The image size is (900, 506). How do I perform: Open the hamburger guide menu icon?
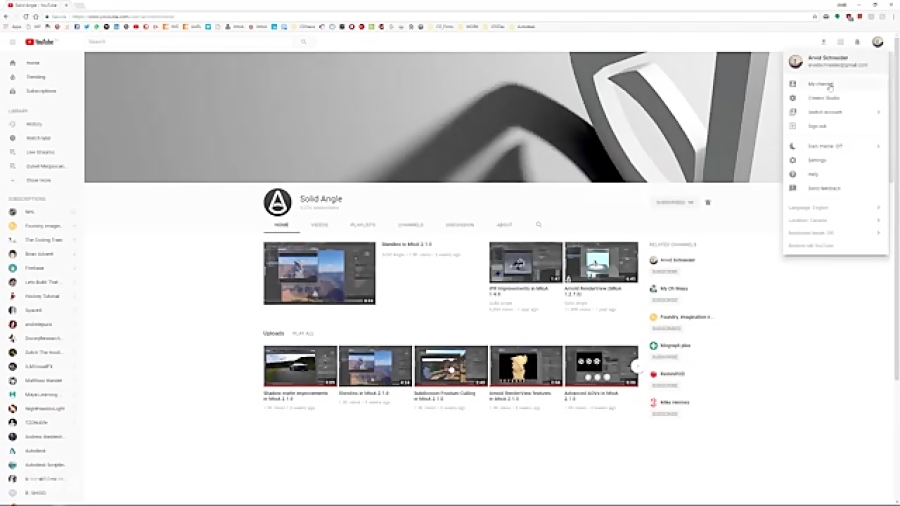click(x=12, y=42)
